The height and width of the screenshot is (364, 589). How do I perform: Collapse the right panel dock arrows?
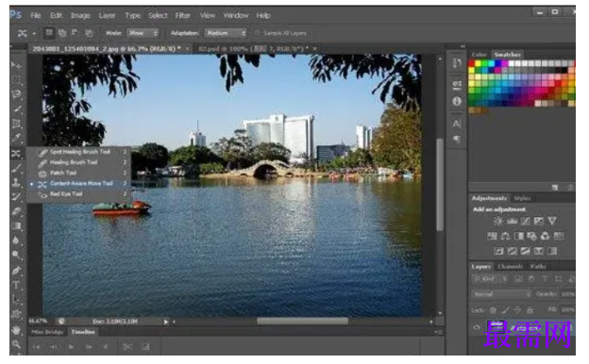[x=463, y=46]
